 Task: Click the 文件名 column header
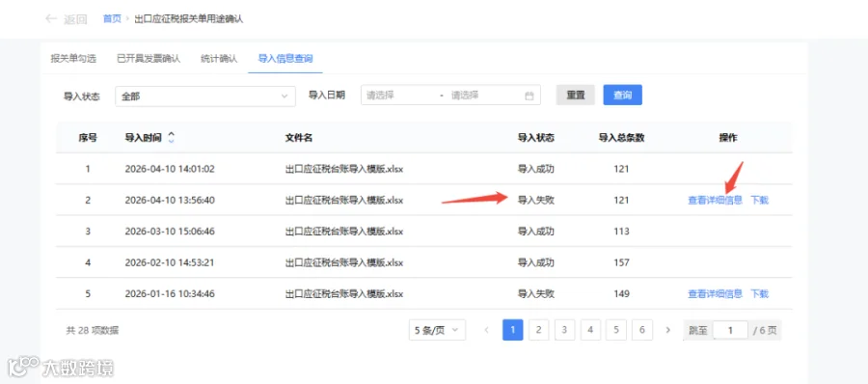point(299,138)
